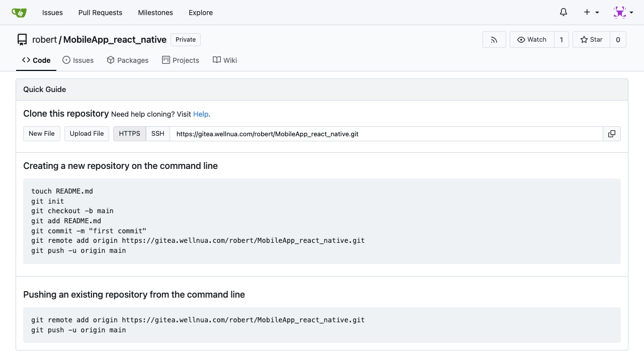Expand the plus create-new dropdown
Screen dimensions: 644x362
(x=591, y=13)
